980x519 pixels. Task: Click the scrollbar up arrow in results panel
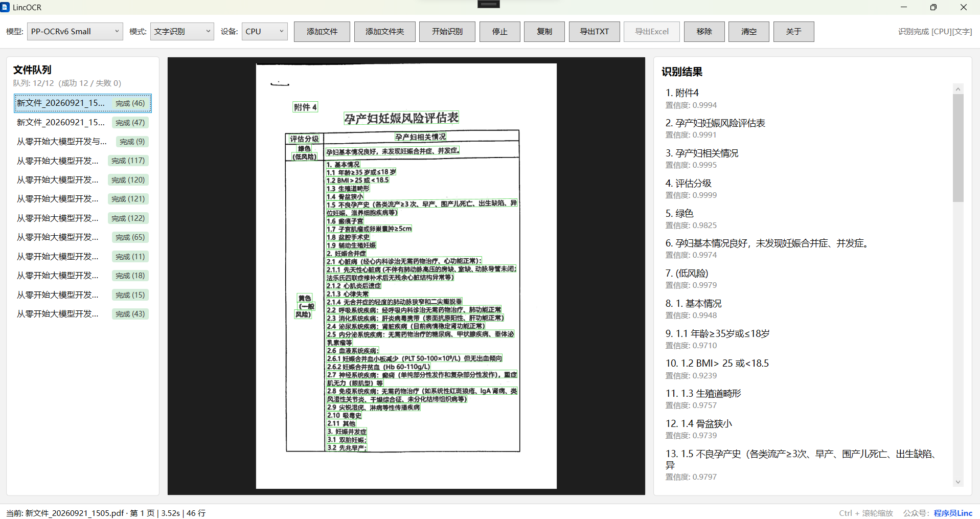click(x=958, y=89)
